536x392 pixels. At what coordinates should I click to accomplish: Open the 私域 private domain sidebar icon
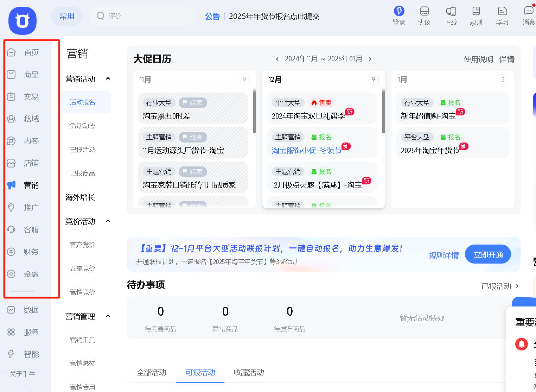point(11,119)
